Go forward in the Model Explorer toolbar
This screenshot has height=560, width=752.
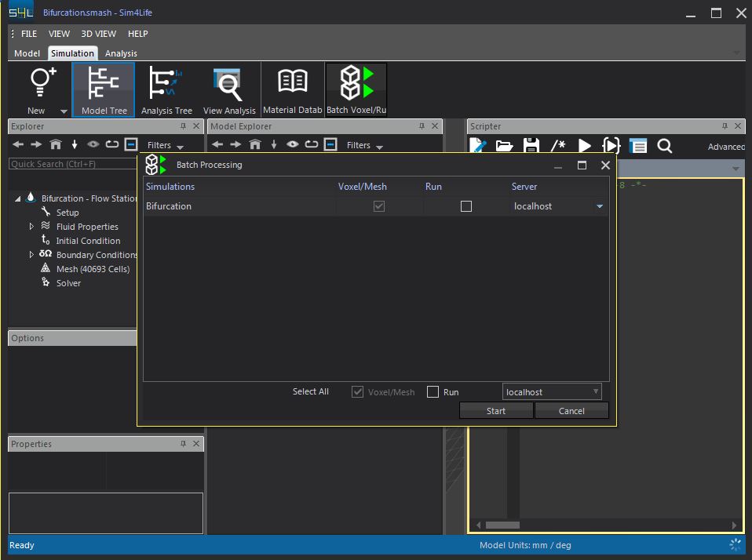pyautogui.click(x=235, y=144)
